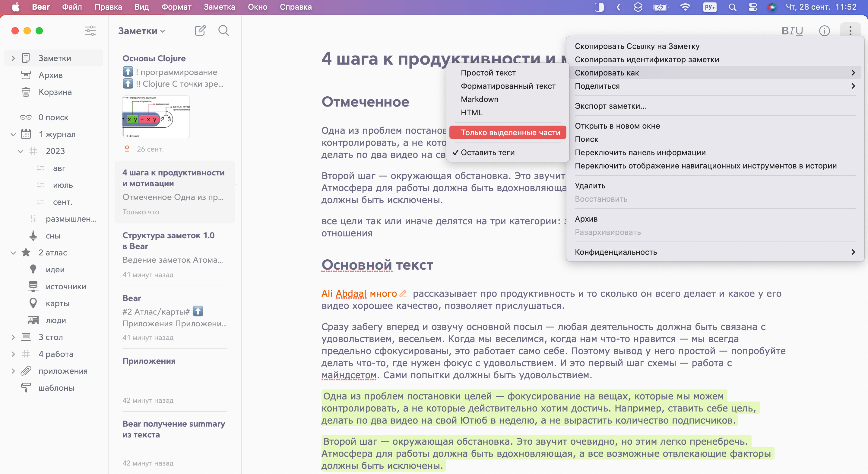Open the люди contact card tag
The width and height of the screenshot is (868, 474).
(33, 320)
